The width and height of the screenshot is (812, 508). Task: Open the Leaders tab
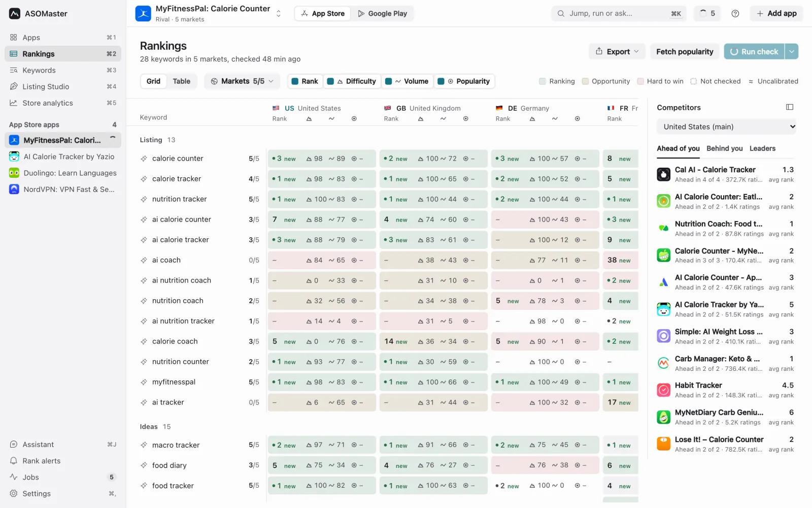pyautogui.click(x=762, y=148)
